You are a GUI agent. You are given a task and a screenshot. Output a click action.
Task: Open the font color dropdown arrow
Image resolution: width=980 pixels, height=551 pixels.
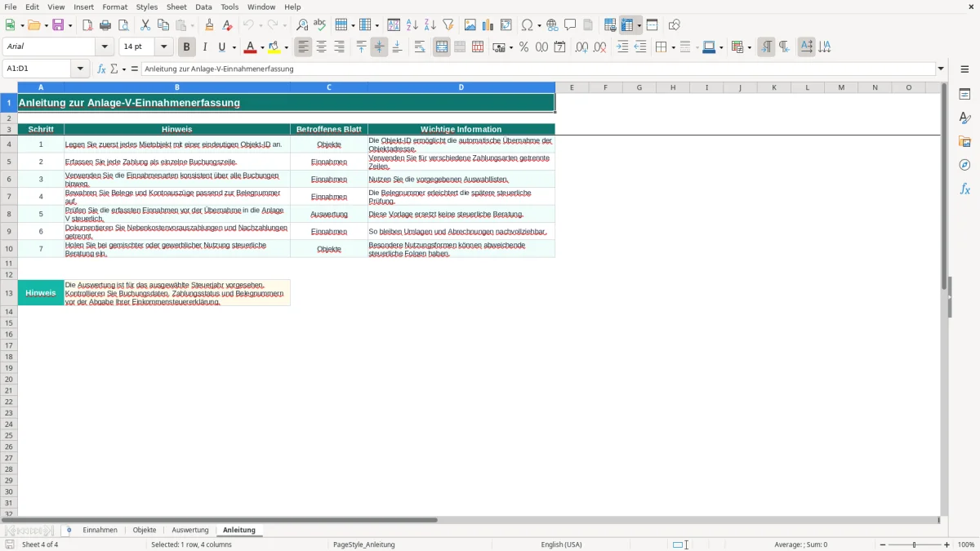[x=262, y=47]
